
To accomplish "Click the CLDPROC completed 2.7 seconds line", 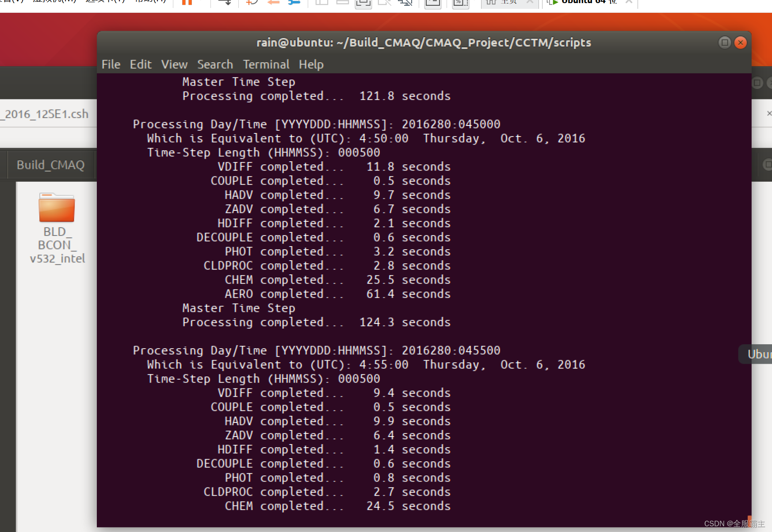I will [327, 492].
